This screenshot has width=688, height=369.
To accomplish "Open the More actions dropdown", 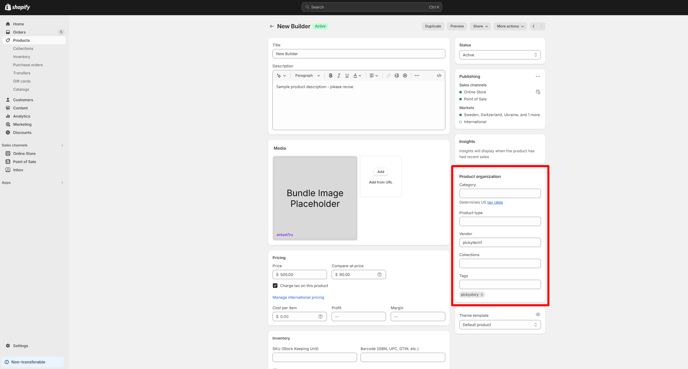I will coord(510,26).
